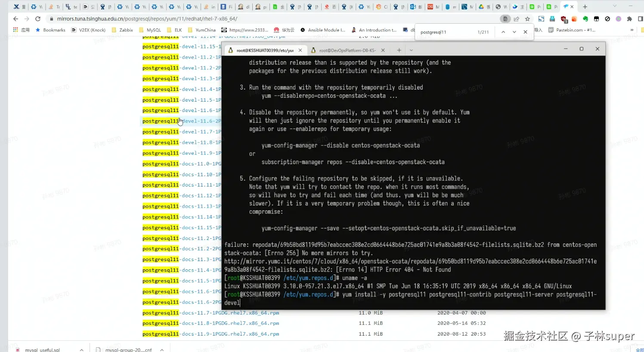Close the root@DevOpsPlatform-DB-KS terminal tab
The width and height of the screenshot is (644, 352).
[383, 50]
